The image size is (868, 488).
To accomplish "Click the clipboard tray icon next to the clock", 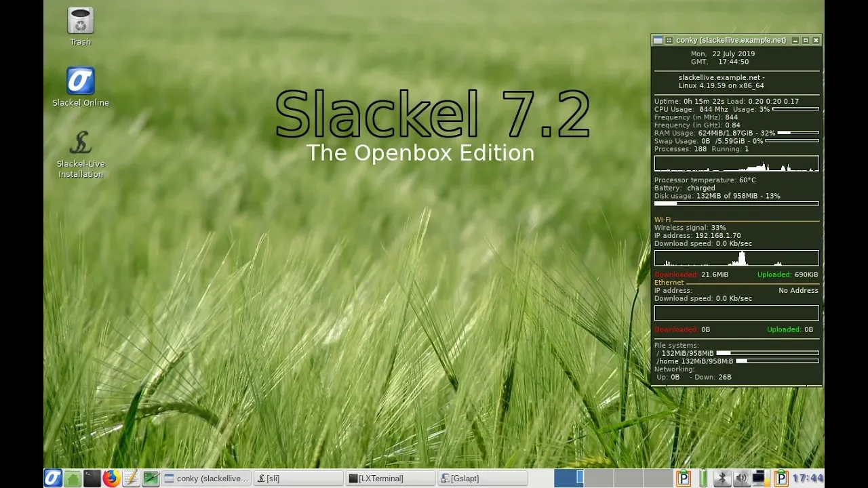I will pyautogui.click(x=781, y=479).
